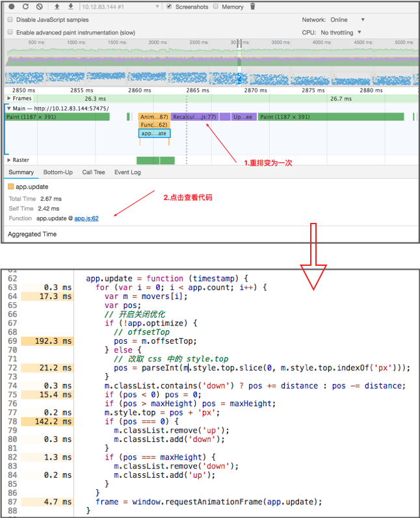Viewport: 420px width, 518px height.
Task: Select the left Paint (1187 × 391) block
Action: click(x=57, y=116)
